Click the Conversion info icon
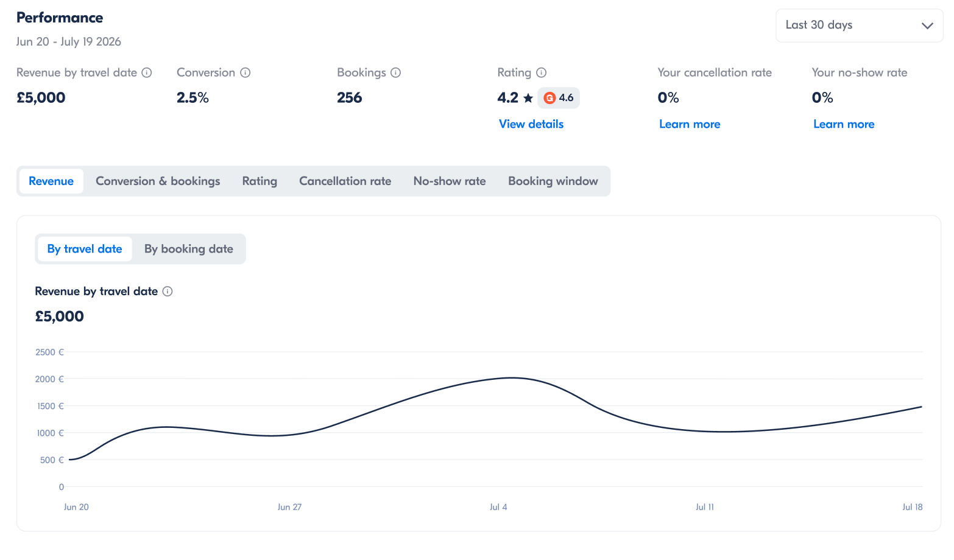Screen dimensions: 954x560 [246, 72]
